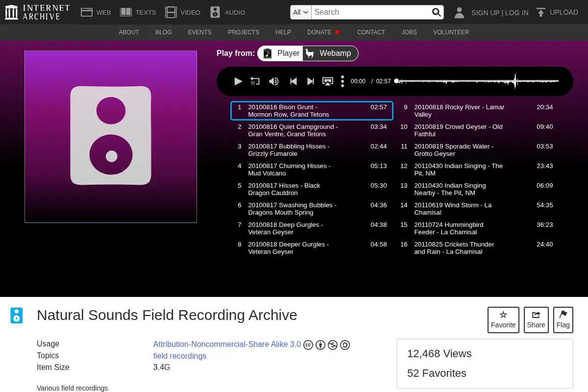Open the field recordings topic link
The image size is (588, 392).
180,356
